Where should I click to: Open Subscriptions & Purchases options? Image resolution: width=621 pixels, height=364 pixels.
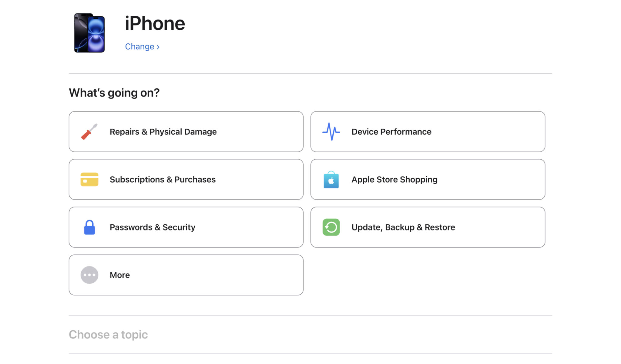pyautogui.click(x=186, y=179)
